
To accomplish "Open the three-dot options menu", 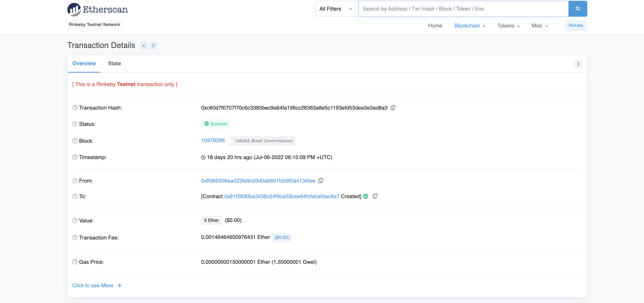I will tap(578, 64).
